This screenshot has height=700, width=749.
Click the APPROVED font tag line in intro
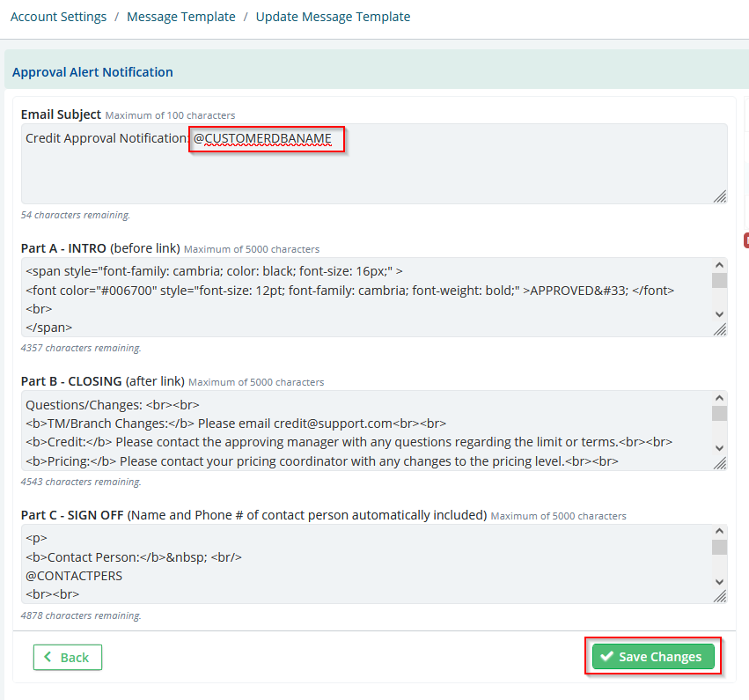[349, 291]
